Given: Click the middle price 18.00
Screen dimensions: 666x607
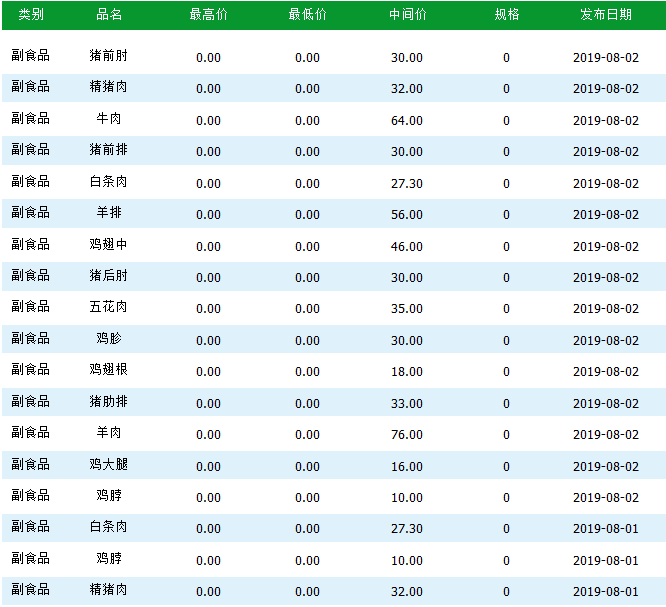Looking at the screenshot, I should click(406, 372).
